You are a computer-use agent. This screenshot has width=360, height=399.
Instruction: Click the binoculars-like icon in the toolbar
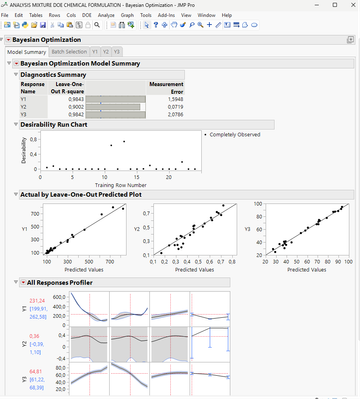click(x=122, y=25)
